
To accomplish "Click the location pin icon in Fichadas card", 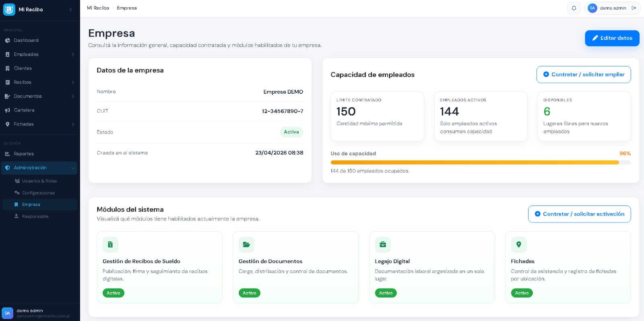I will 519,245.
